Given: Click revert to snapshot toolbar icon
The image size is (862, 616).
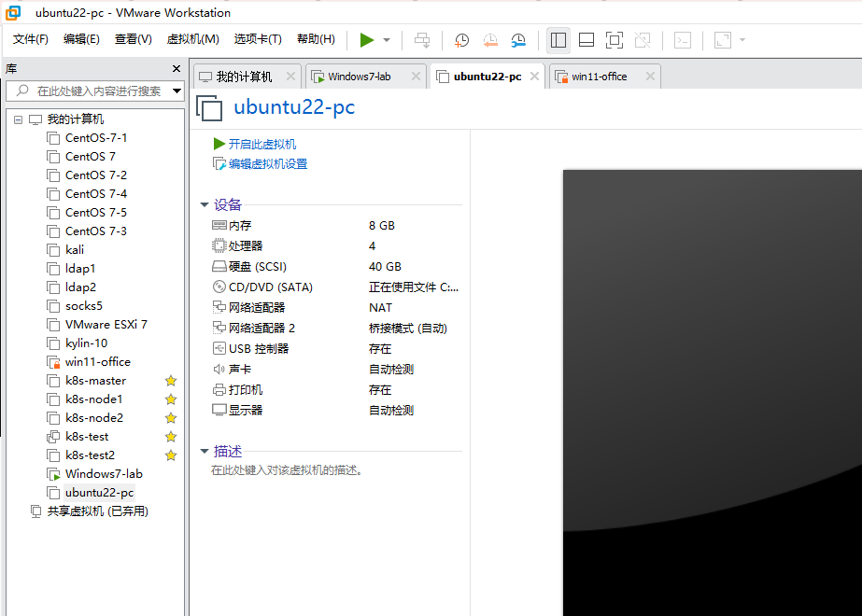Looking at the screenshot, I should pyautogui.click(x=489, y=40).
